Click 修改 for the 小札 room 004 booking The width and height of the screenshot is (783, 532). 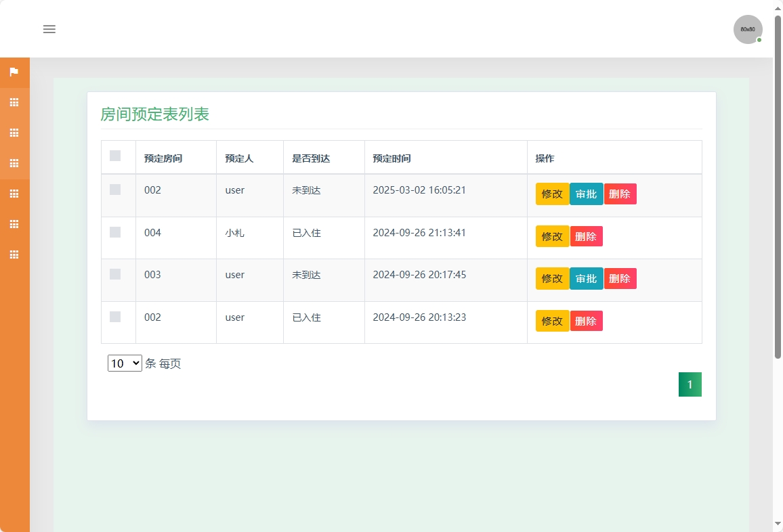click(552, 236)
